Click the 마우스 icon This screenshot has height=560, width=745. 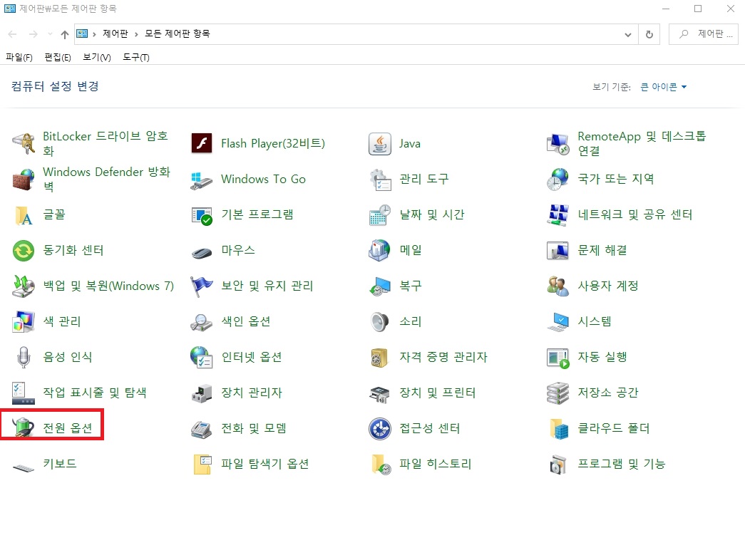tap(202, 252)
